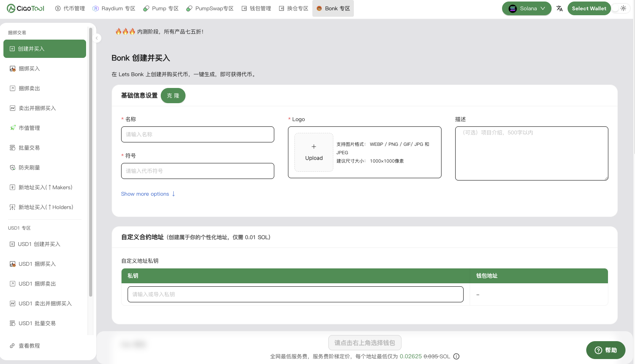Open the Solana network dropdown
The height and width of the screenshot is (364, 635).
click(x=526, y=8)
